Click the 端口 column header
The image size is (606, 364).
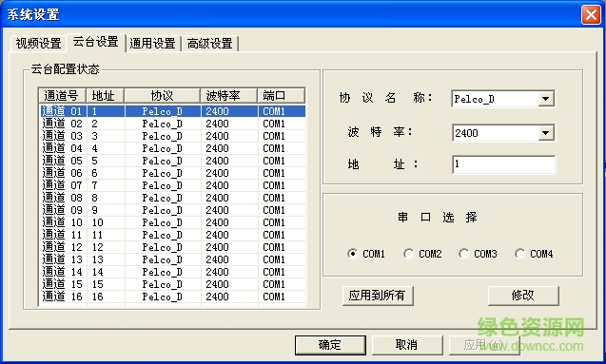click(282, 95)
